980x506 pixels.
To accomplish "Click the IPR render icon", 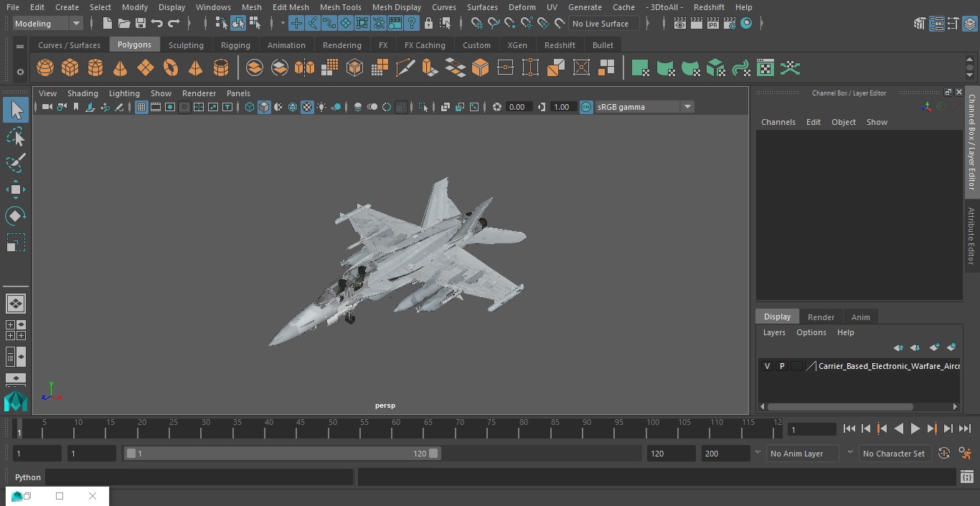I will click(712, 24).
